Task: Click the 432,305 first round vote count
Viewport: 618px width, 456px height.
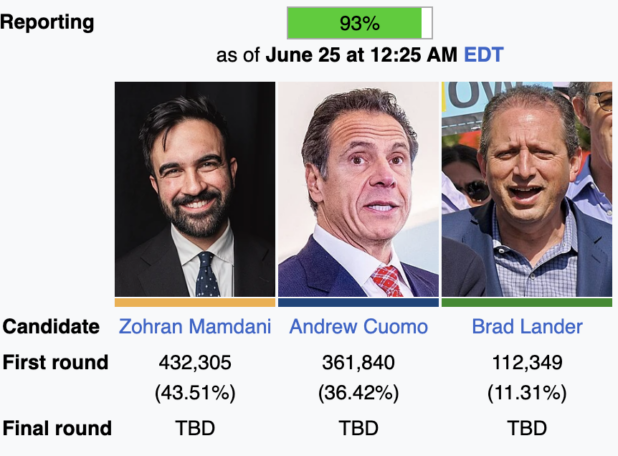Action: (195, 362)
